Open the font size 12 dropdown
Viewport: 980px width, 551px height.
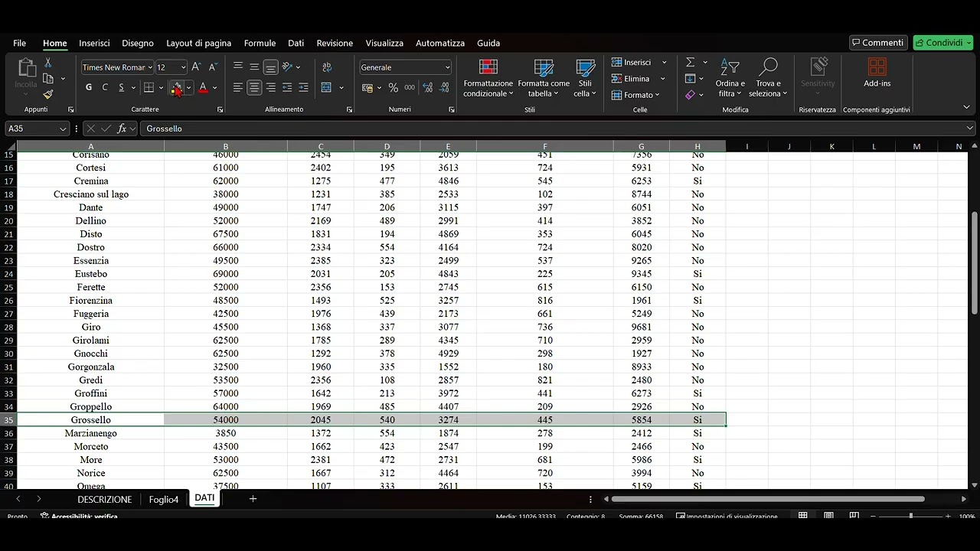click(x=183, y=67)
